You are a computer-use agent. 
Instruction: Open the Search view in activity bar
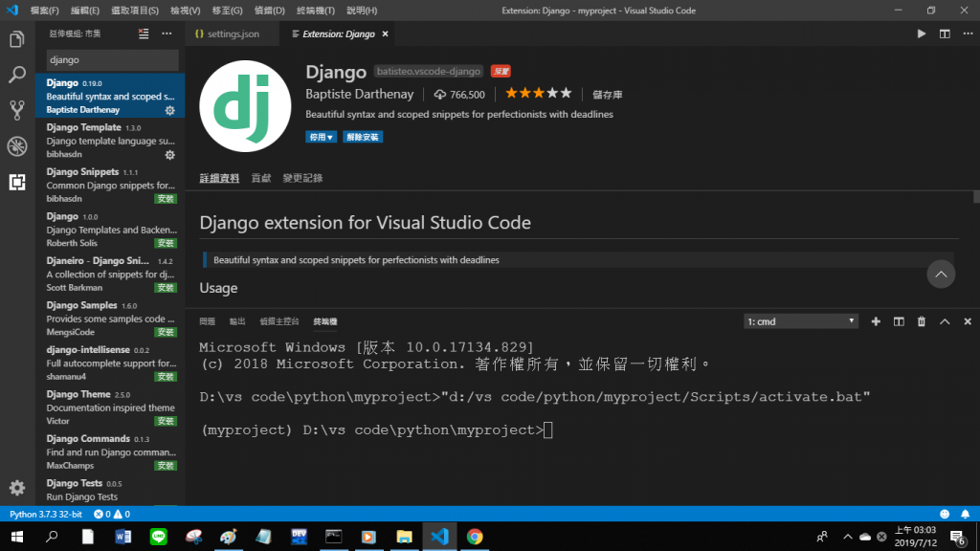coord(17,75)
